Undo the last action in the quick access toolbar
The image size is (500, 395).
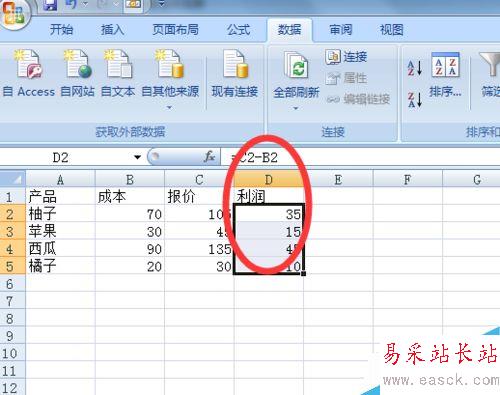[71, 5]
